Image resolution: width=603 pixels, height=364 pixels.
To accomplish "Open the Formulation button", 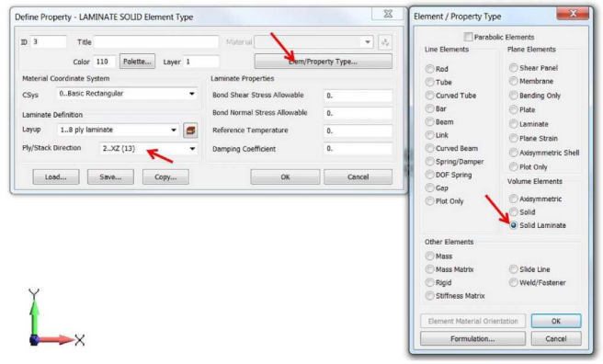I will (x=472, y=338).
